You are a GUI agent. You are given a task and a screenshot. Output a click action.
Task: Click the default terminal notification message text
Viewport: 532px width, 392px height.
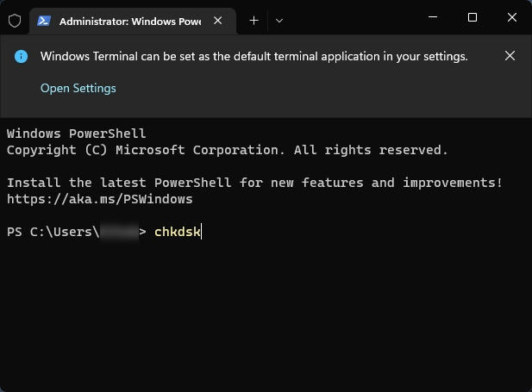(x=253, y=56)
